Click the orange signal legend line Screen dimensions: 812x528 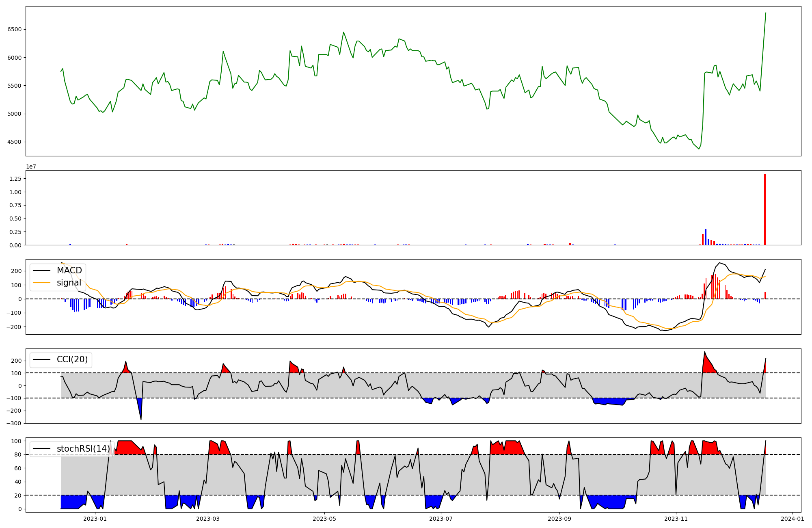click(x=41, y=283)
